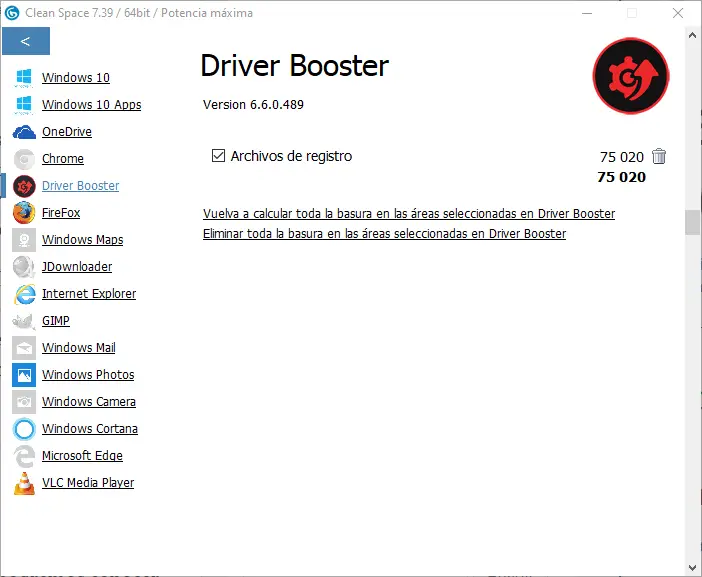Click the VLC Media Player cone icon
Viewport: 702px width, 577px height.
pos(24,483)
